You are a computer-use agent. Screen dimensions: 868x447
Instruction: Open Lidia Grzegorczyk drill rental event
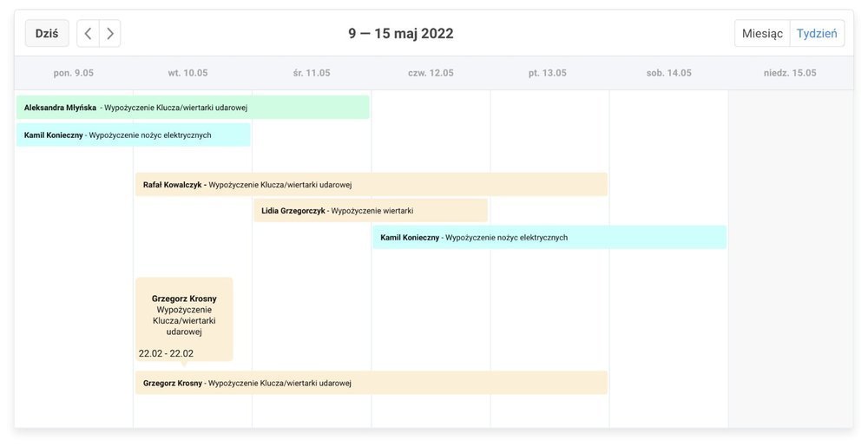(371, 211)
